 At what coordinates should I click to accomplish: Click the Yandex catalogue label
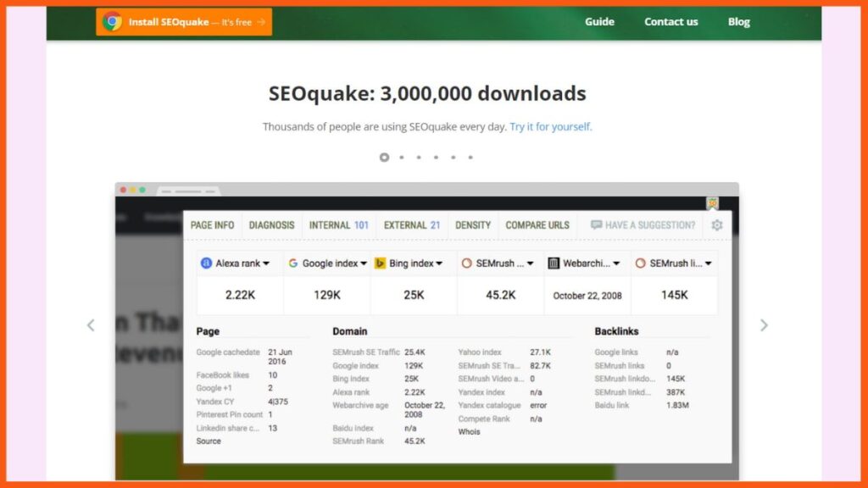pos(489,406)
